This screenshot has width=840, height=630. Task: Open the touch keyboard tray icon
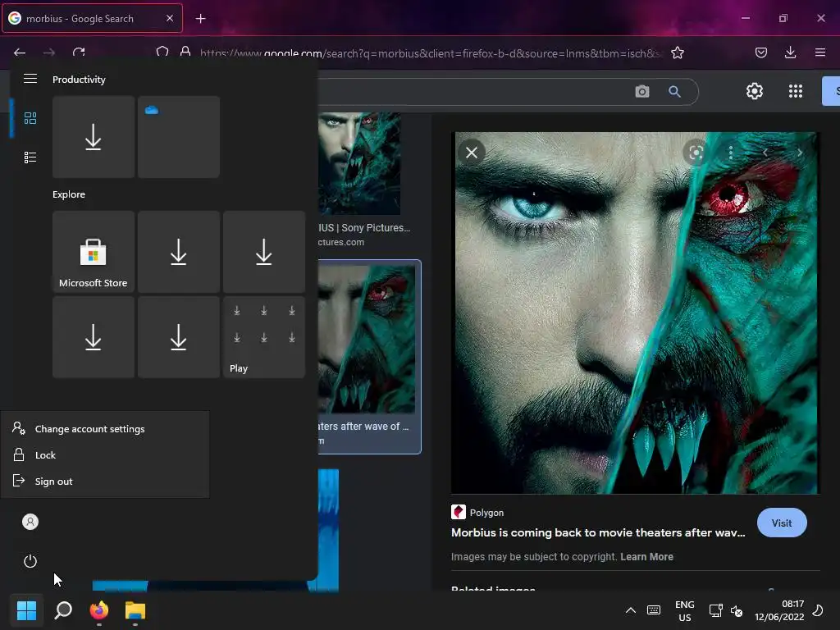pyautogui.click(x=654, y=610)
